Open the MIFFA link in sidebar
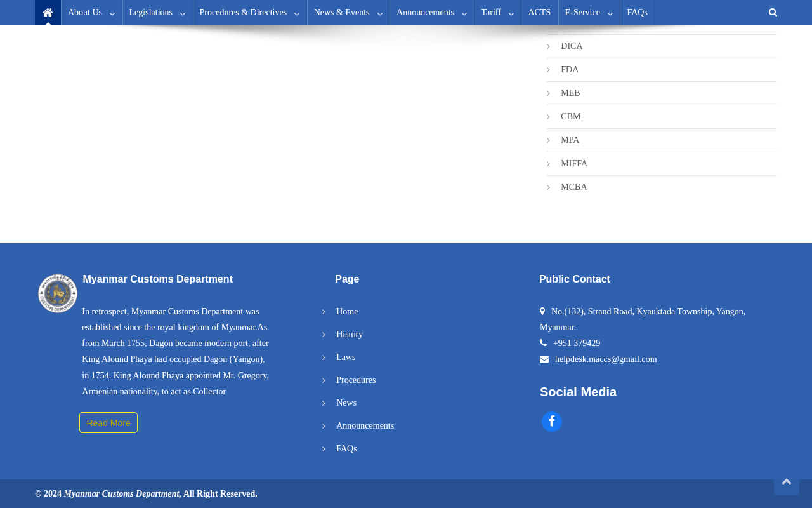Viewport: 812px width, 508px height. [574, 164]
